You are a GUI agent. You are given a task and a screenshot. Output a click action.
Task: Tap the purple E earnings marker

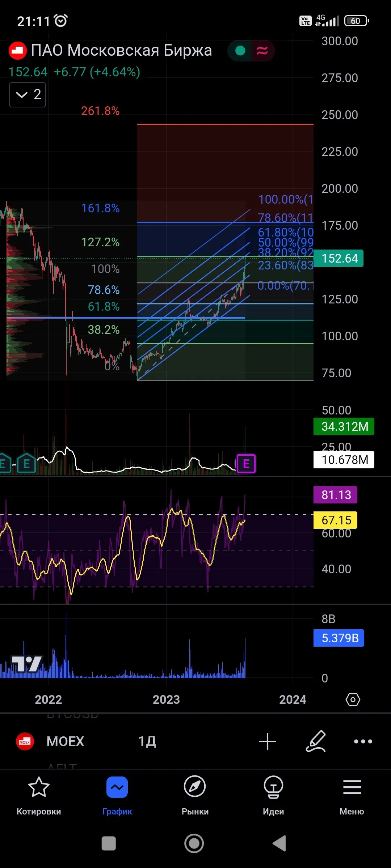[246, 464]
